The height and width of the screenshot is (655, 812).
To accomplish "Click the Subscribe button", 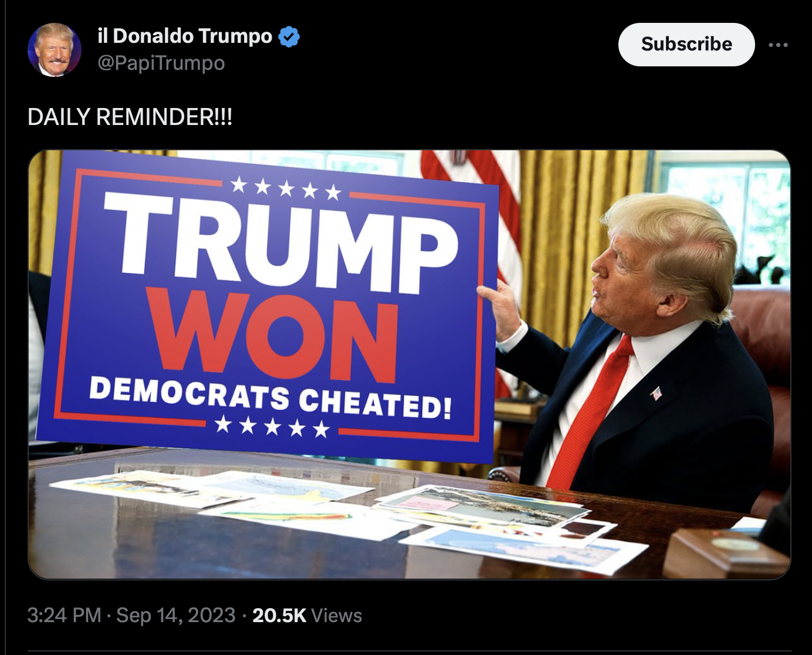I will tap(686, 45).
